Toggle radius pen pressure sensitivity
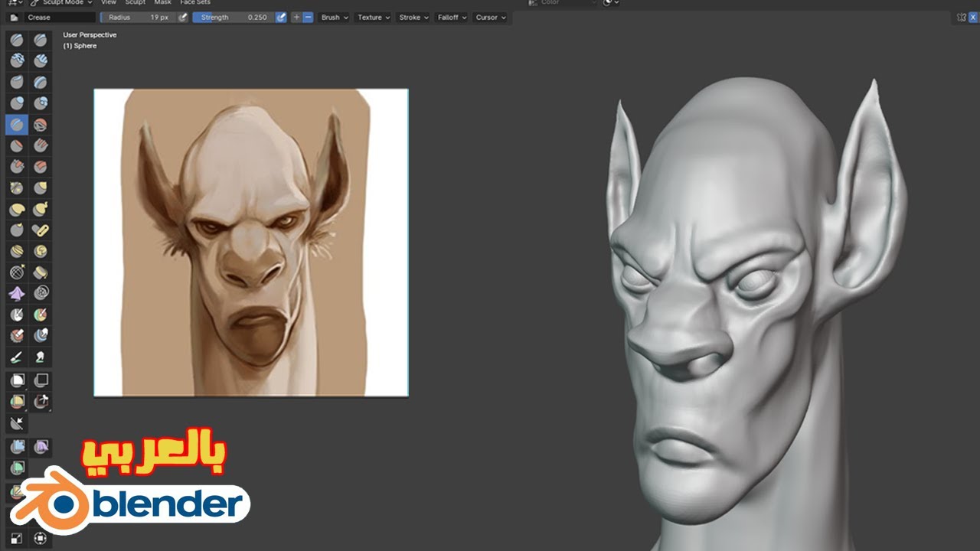 [183, 17]
